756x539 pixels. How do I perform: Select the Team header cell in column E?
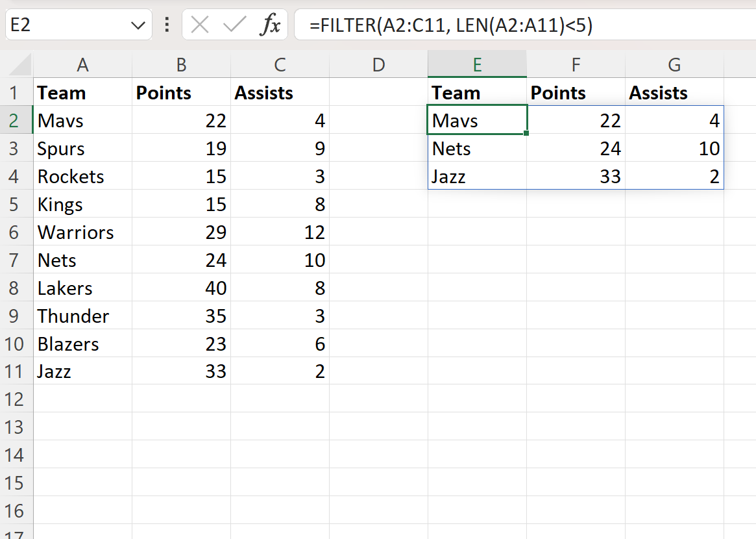(477, 92)
